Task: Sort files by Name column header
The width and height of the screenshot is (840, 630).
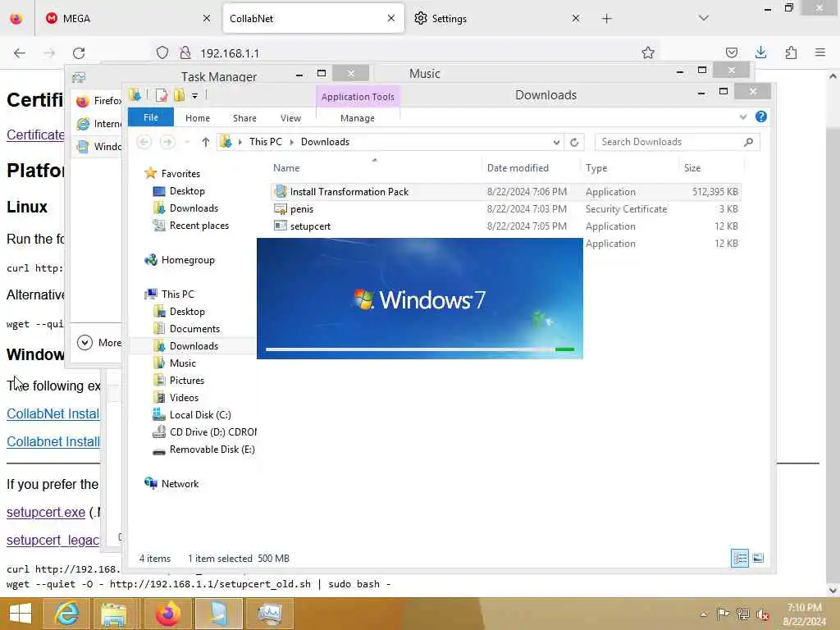Action: [286, 167]
